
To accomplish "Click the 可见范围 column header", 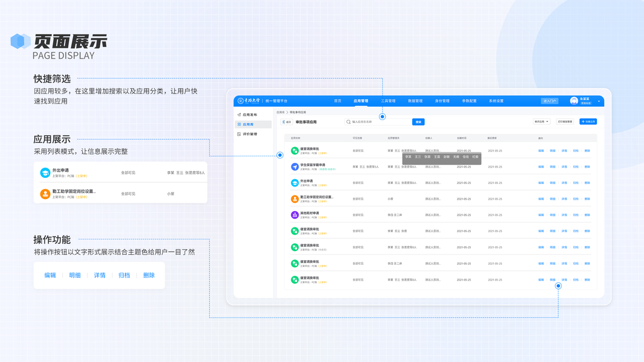I will tap(357, 138).
